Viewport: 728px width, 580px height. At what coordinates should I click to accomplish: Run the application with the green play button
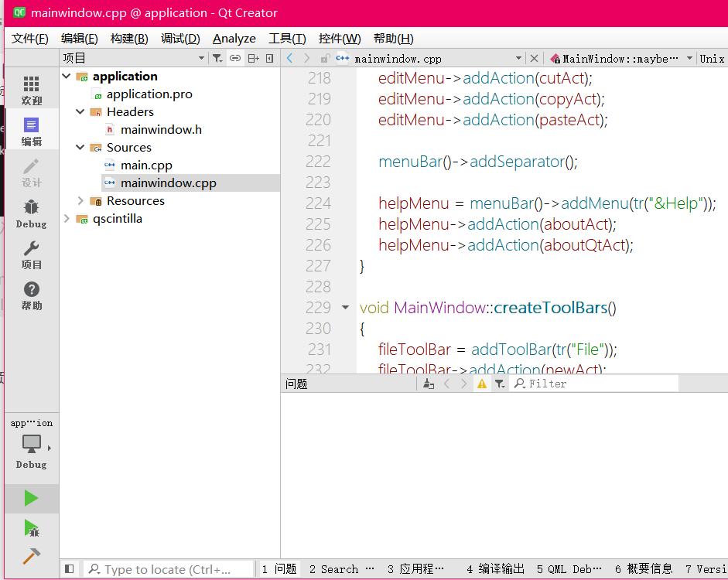pos(31,498)
